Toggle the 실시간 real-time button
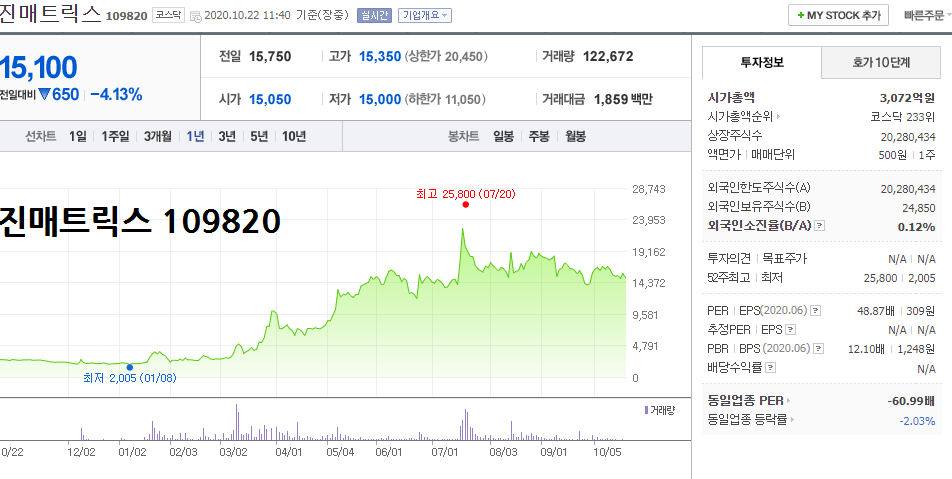This screenshot has width=952, height=479. pos(374,16)
